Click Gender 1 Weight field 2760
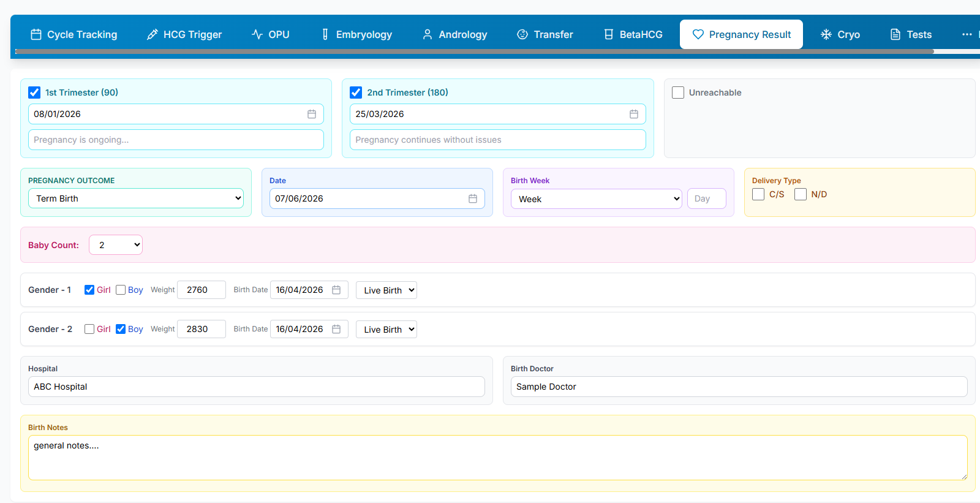980x503 pixels. tap(202, 290)
